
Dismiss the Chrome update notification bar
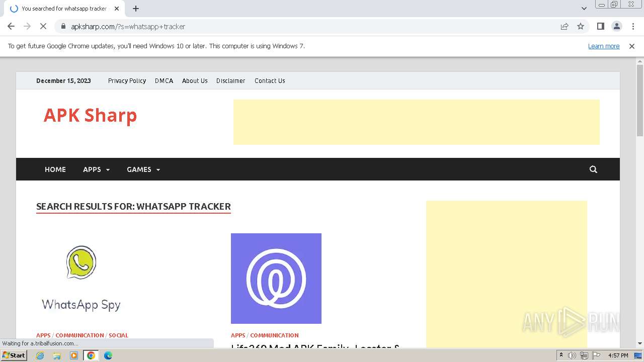632,46
